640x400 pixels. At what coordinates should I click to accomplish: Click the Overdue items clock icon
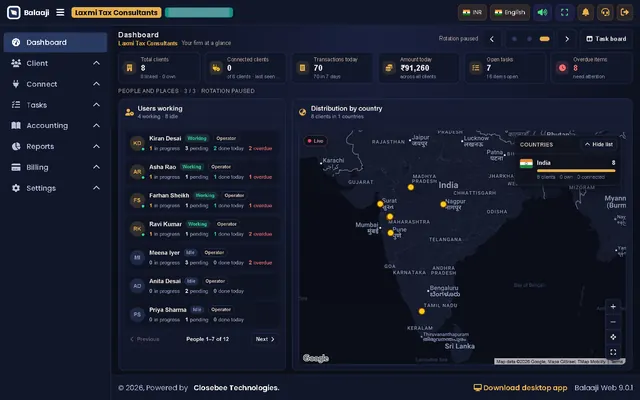pyautogui.click(x=562, y=68)
